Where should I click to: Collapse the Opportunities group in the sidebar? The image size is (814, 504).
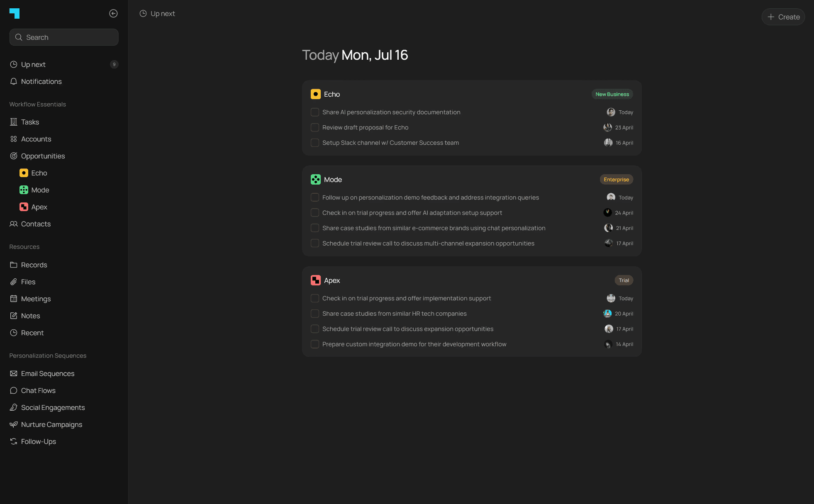point(43,156)
